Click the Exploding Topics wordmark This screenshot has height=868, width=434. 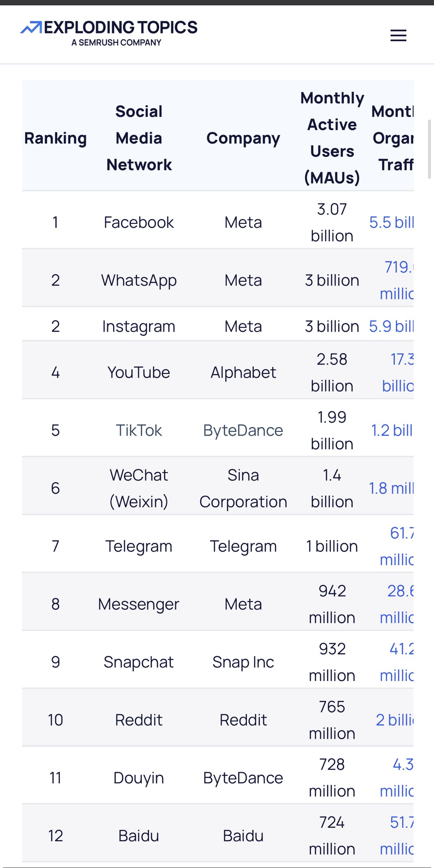[x=121, y=28]
